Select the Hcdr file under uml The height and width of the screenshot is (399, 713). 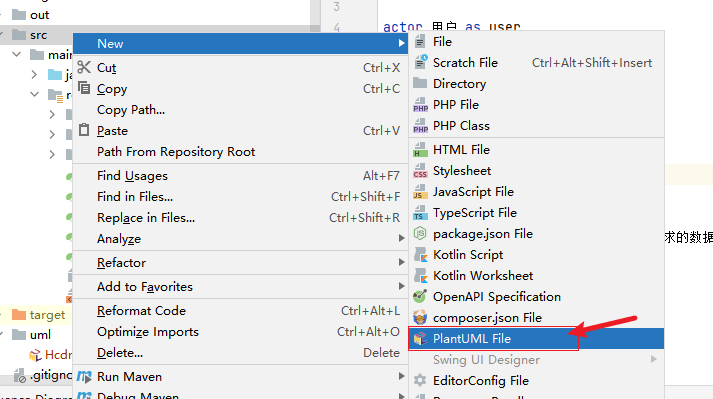click(50, 354)
